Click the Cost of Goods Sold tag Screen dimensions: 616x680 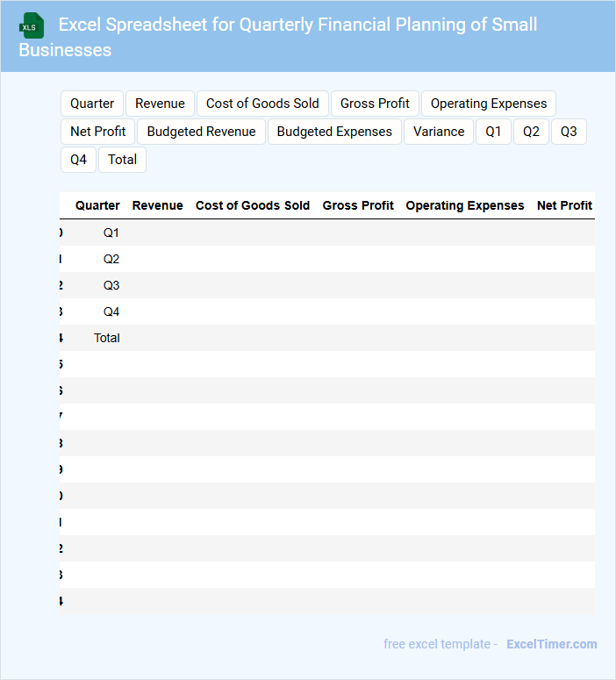(x=262, y=104)
